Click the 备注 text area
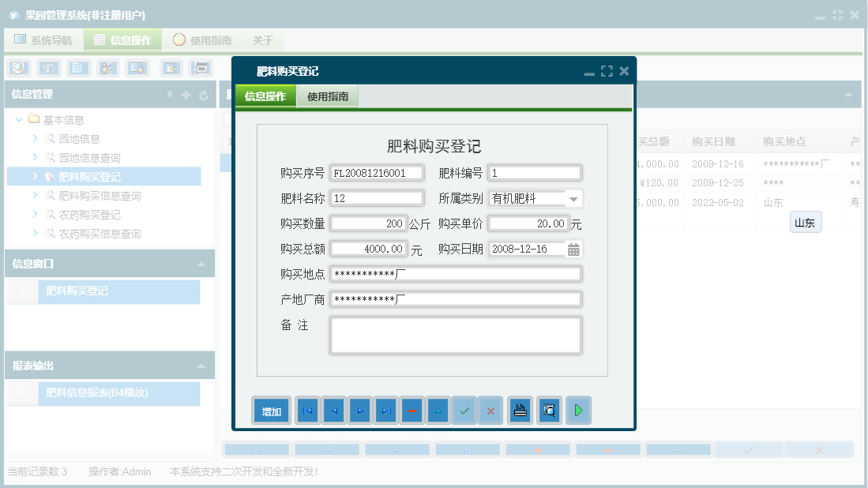The image size is (868, 488). coord(456,336)
